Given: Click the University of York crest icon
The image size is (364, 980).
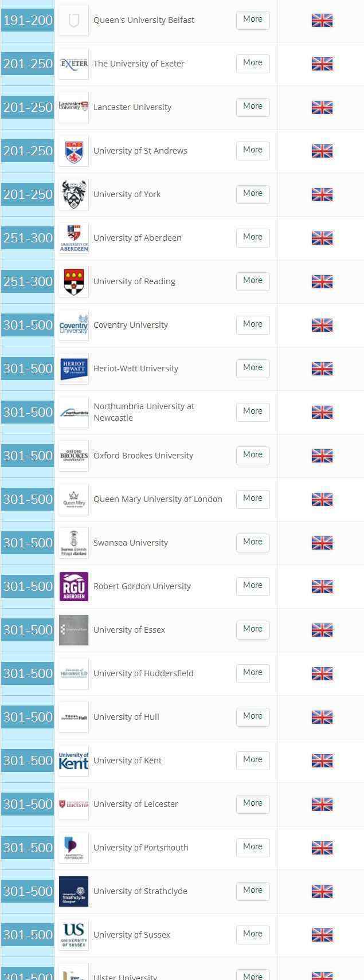Looking at the screenshot, I should 74,194.
